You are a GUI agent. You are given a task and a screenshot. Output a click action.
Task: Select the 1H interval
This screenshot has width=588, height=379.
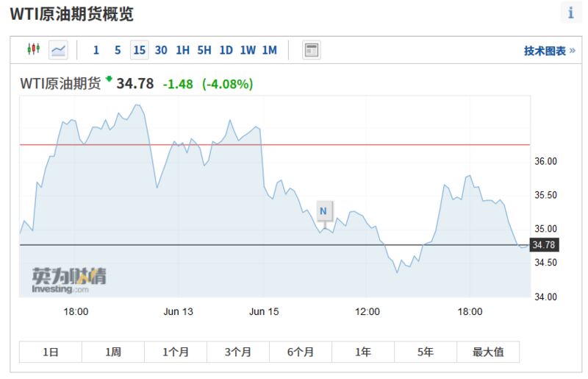182,50
